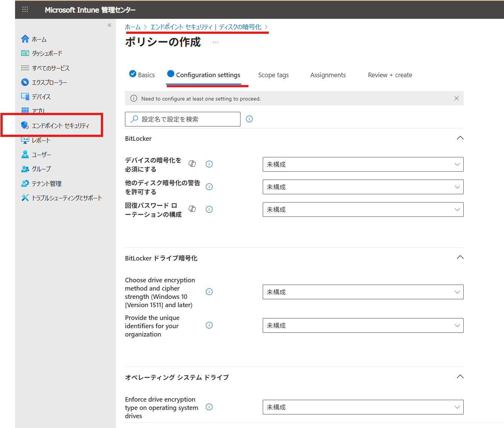Click the Devices monitor icon
Viewport: 504px width, 428px height.
[25, 96]
